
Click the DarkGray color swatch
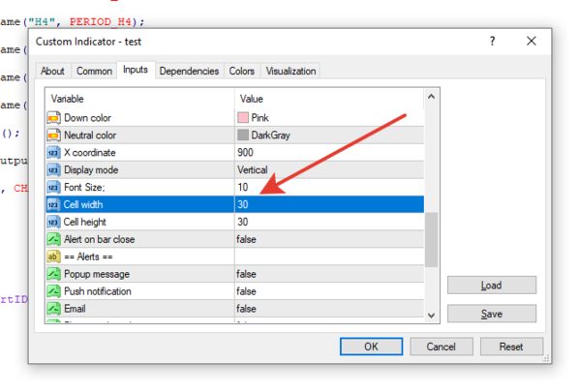click(243, 135)
